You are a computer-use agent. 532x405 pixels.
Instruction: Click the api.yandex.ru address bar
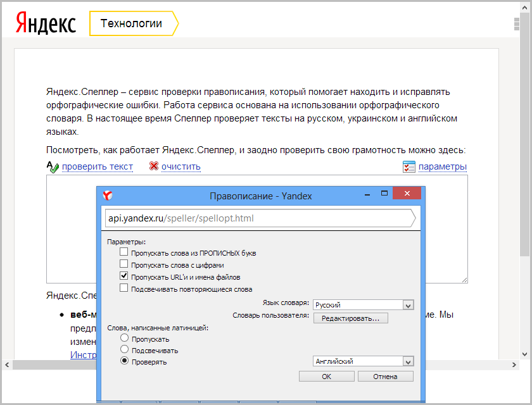(x=260, y=218)
